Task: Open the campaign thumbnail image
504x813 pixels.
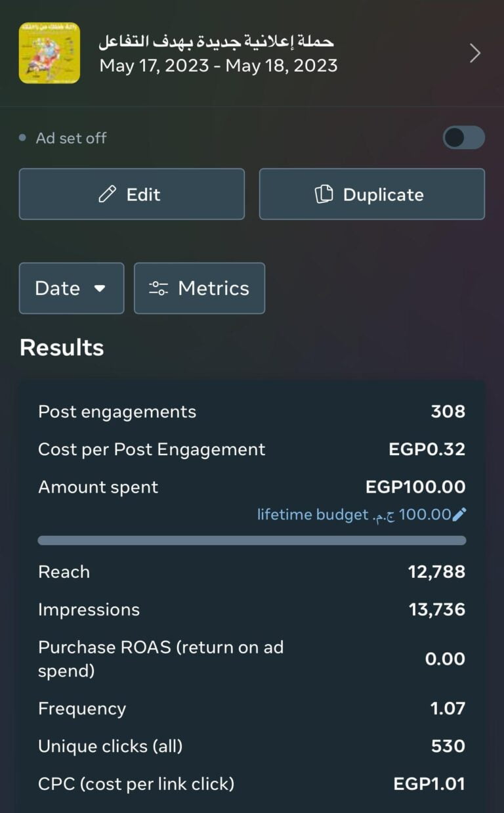Action: (49, 53)
